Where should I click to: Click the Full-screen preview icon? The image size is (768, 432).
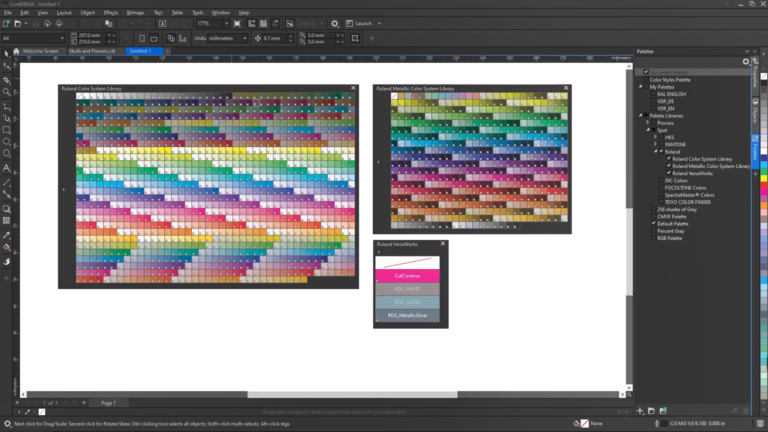tap(237, 24)
